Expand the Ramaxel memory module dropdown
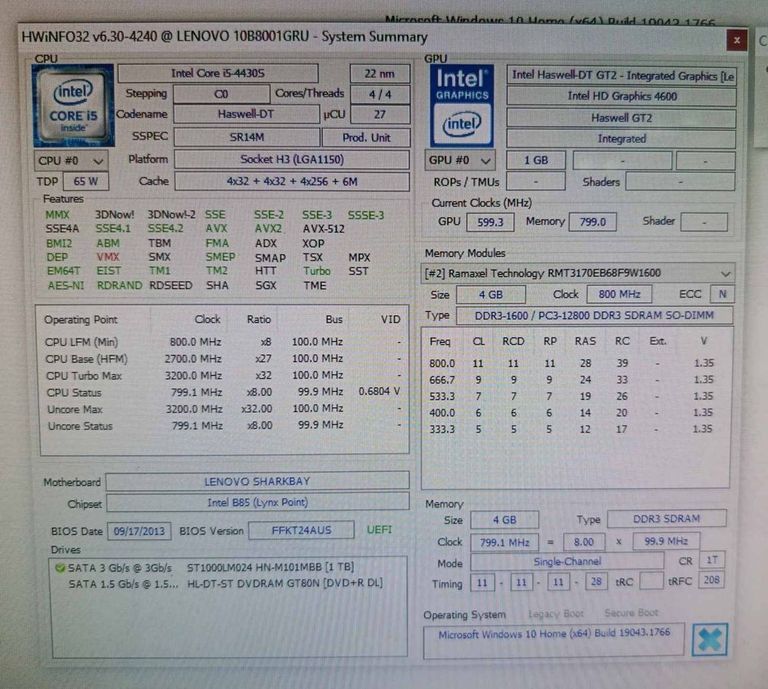768x689 pixels. point(578,273)
